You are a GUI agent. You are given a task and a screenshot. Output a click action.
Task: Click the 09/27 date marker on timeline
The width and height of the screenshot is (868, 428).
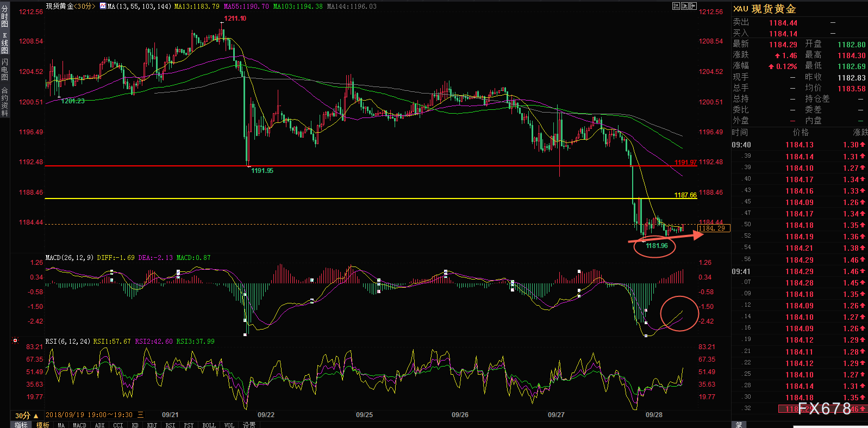click(x=556, y=415)
